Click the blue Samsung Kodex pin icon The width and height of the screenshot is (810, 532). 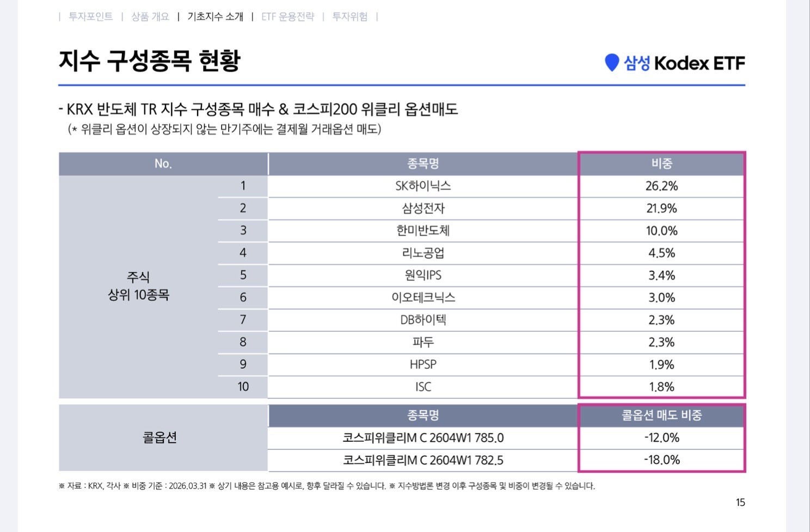pyautogui.click(x=612, y=63)
